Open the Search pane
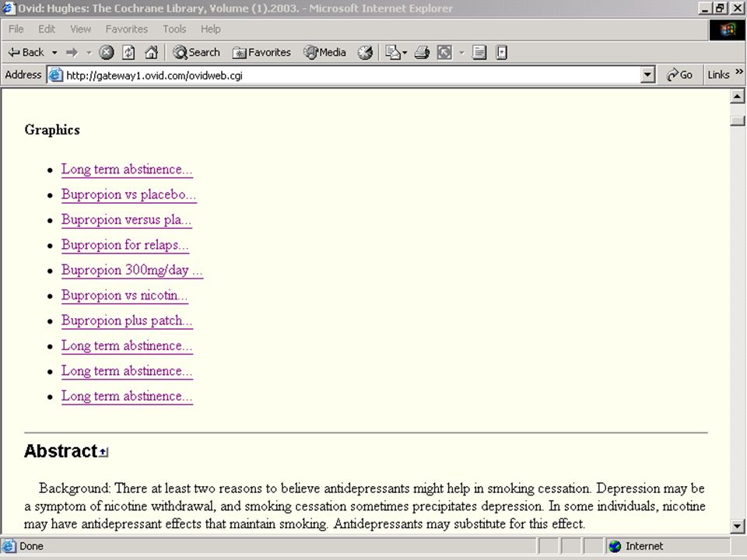The width and height of the screenshot is (747, 560). pyautogui.click(x=196, y=52)
